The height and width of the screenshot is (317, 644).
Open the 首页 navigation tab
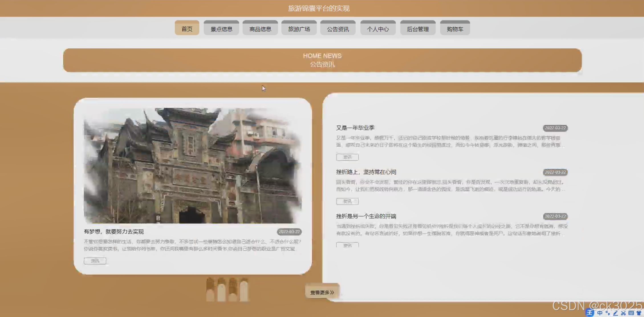pyautogui.click(x=187, y=29)
